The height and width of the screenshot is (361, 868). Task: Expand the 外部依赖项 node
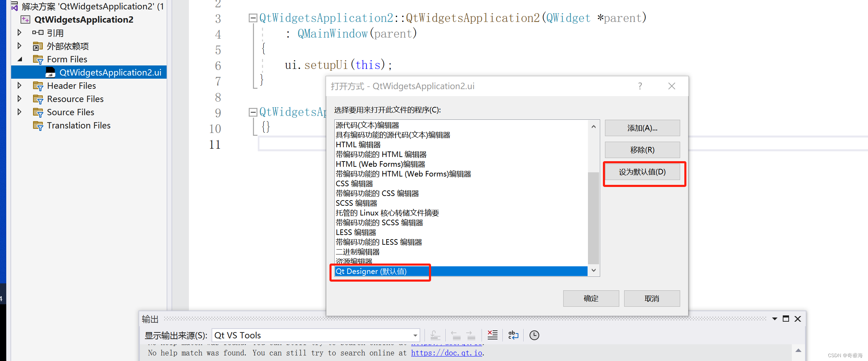pyautogui.click(x=19, y=46)
